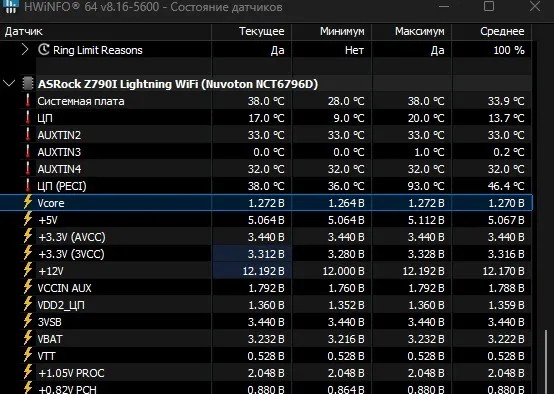Click the Датчик column header
Viewport: 554px width, 394px height.
tap(105, 31)
